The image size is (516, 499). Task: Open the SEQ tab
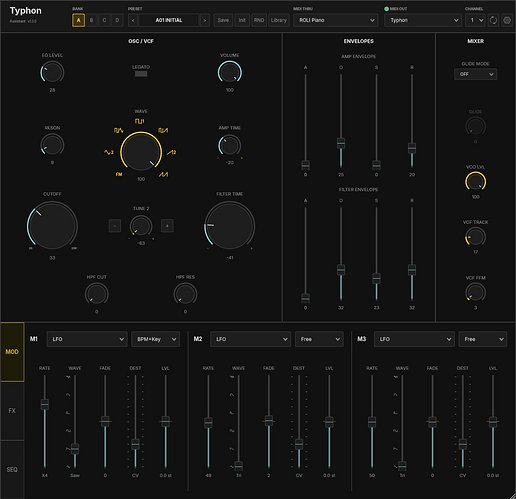[12, 469]
